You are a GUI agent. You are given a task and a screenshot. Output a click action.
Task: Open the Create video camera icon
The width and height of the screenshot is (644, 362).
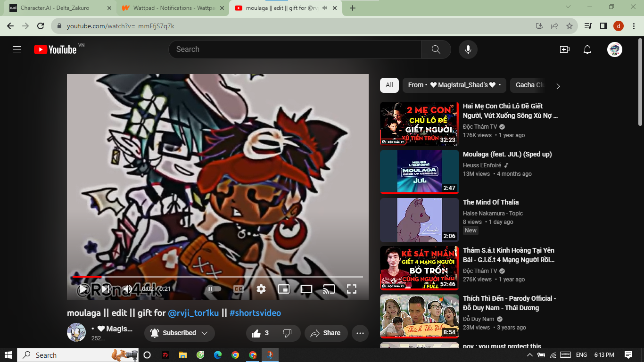coord(565,49)
